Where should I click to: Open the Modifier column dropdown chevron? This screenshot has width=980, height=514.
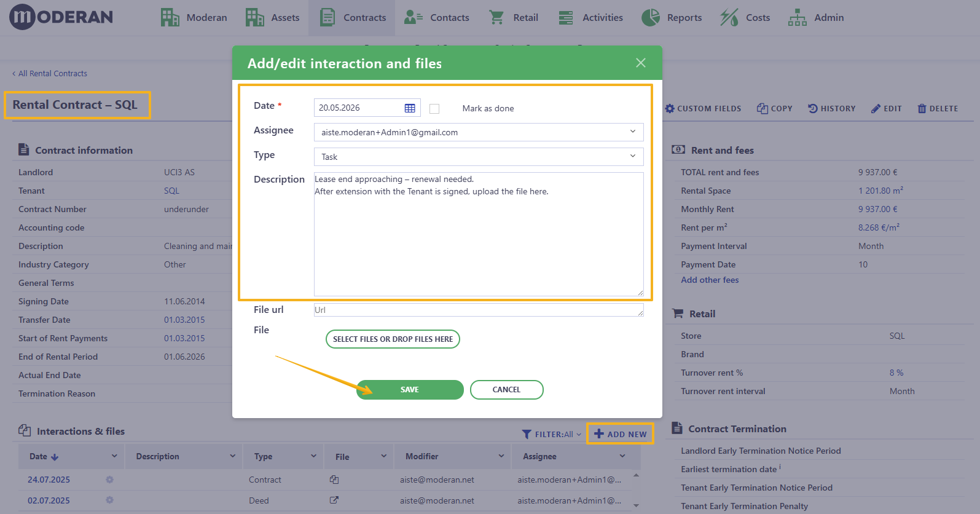[501, 456]
